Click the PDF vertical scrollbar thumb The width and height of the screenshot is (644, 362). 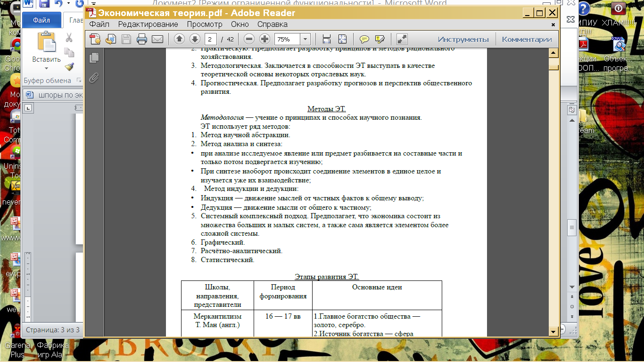[553, 67]
